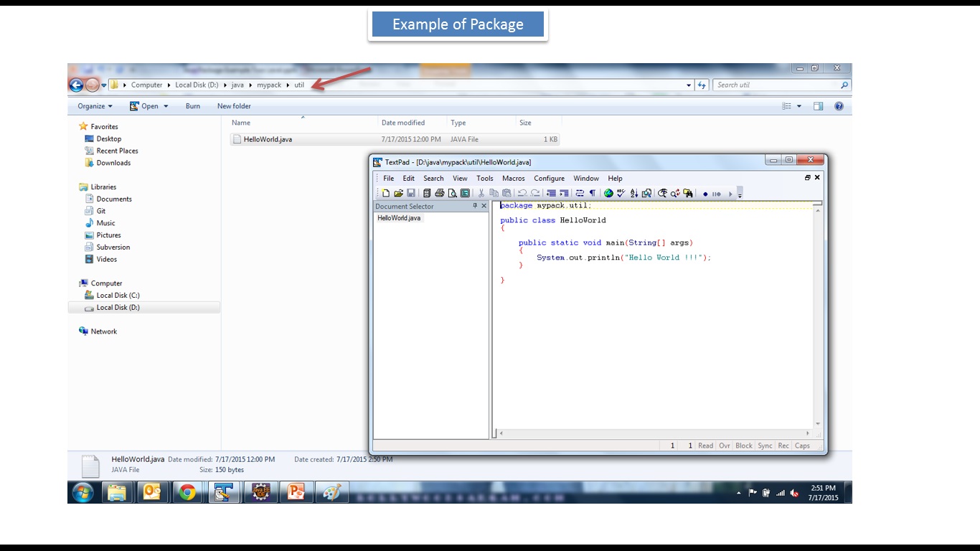Show the preview pane in Explorer
This screenshot has height=551, width=980.
[818, 106]
